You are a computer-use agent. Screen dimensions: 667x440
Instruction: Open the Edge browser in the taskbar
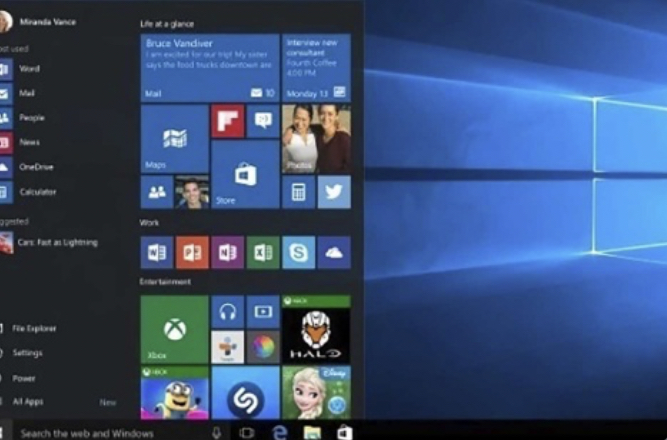(279, 433)
